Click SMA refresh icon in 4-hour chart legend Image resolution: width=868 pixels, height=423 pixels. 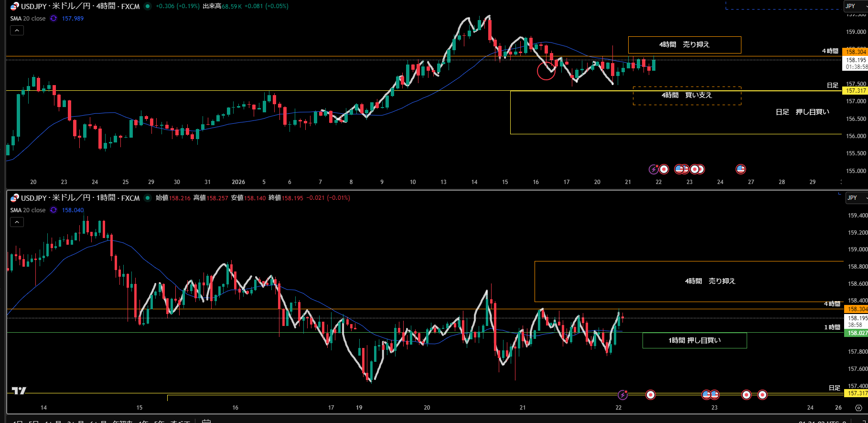(54, 19)
